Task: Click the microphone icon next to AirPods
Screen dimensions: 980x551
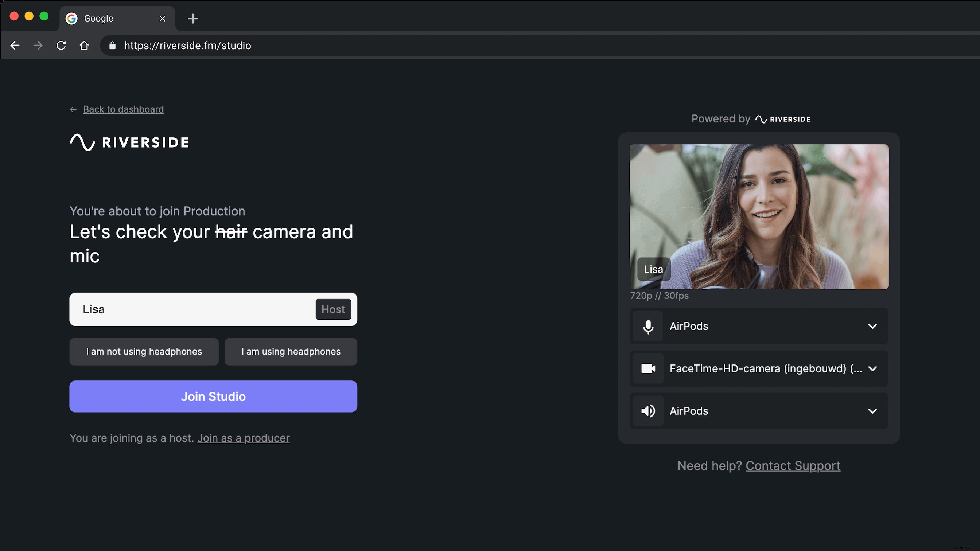Action: pyautogui.click(x=648, y=326)
